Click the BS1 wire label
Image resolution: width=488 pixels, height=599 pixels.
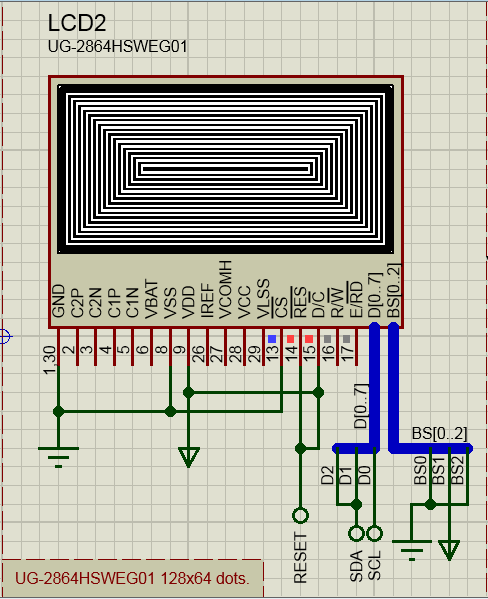(x=438, y=471)
